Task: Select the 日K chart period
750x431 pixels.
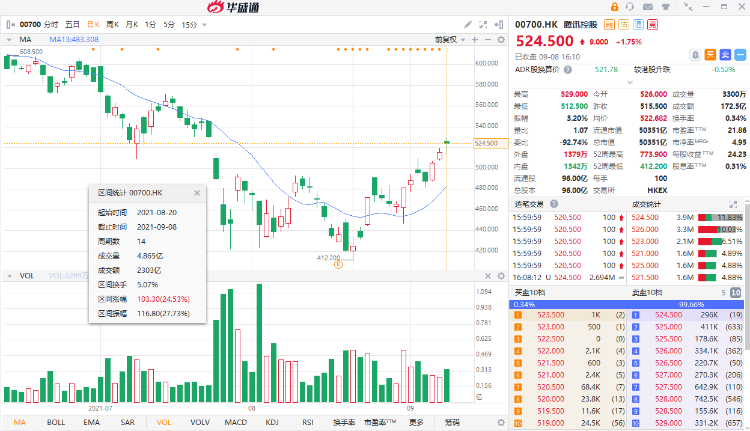Action: (x=93, y=24)
